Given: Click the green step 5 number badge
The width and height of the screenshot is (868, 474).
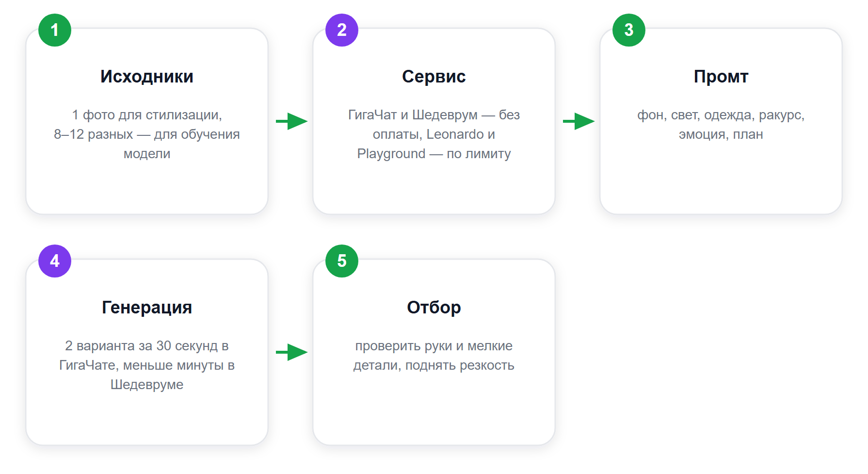Looking at the screenshot, I should 342,261.
